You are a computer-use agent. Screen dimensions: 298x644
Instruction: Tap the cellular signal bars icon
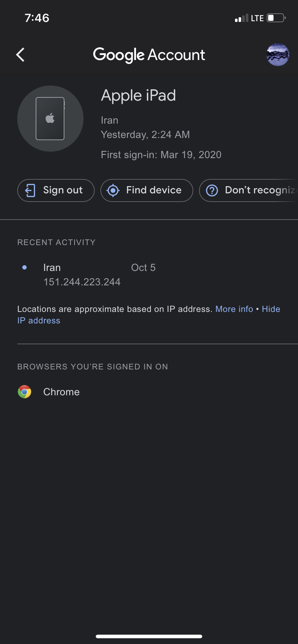[x=241, y=18]
